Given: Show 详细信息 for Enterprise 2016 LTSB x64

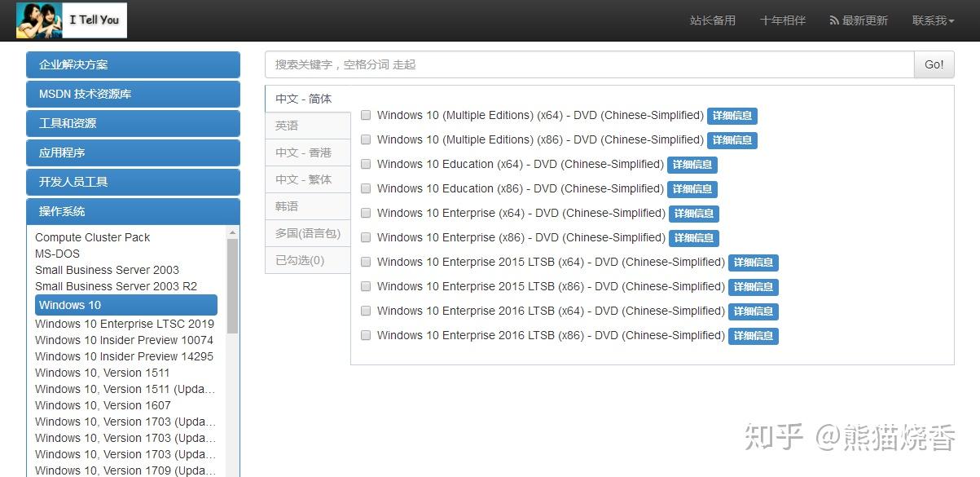Looking at the screenshot, I should click(754, 311).
